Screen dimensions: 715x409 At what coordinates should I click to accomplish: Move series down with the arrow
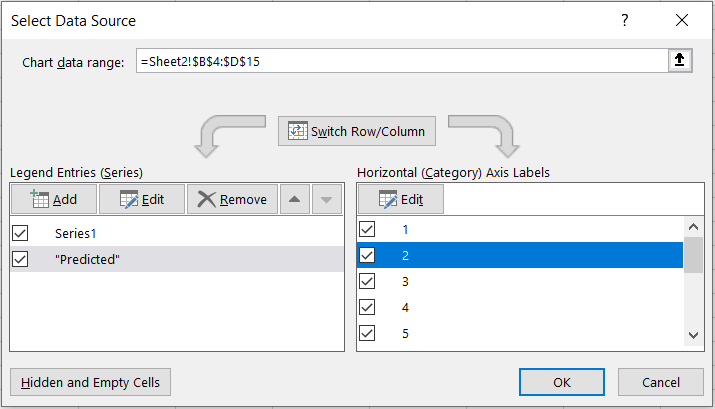326,199
